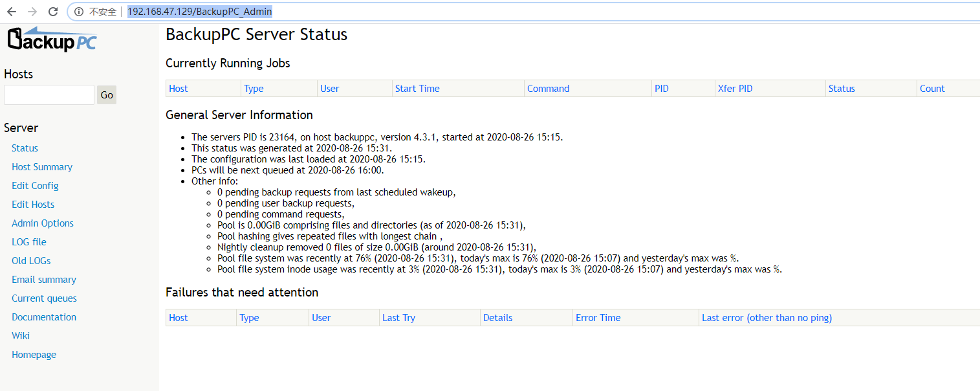The height and width of the screenshot is (391, 980).
Task: Visit the Homepage link
Action: click(x=34, y=355)
